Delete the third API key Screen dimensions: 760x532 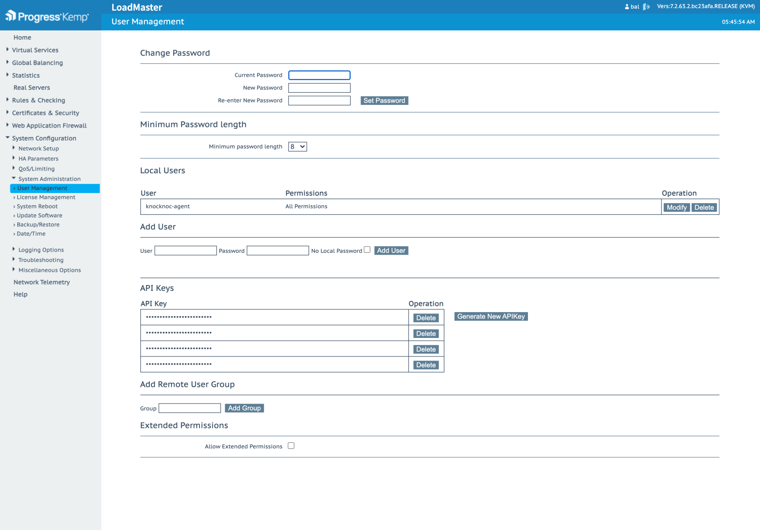pyautogui.click(x=426, y=349)
